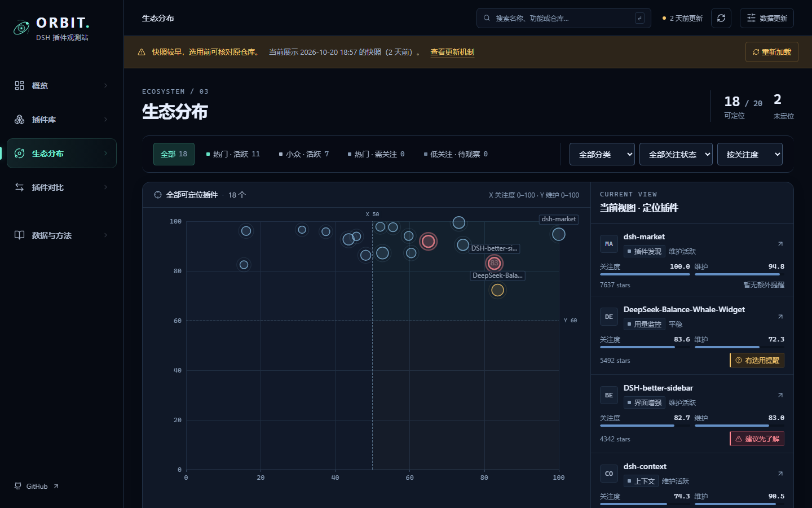The width and height of the screenshot is (812, 508).
Task: Click the plugin comparison arrows icon
Action: pos(19,187)
